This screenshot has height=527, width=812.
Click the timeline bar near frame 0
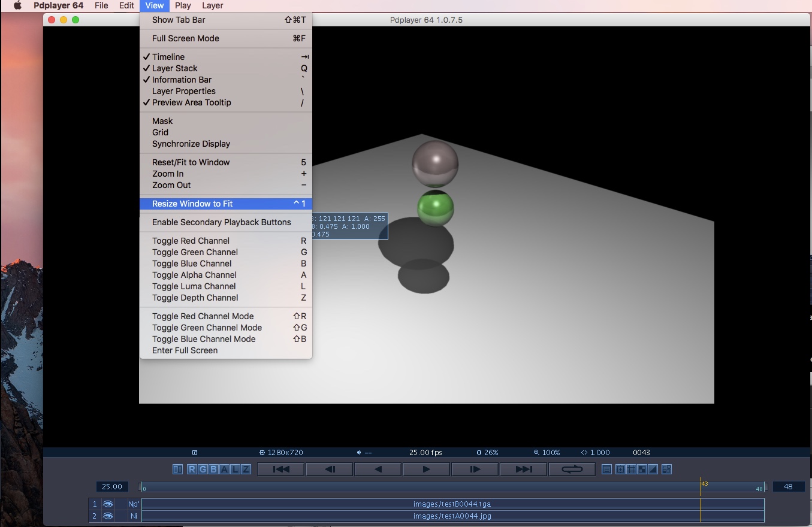point(144,487)
